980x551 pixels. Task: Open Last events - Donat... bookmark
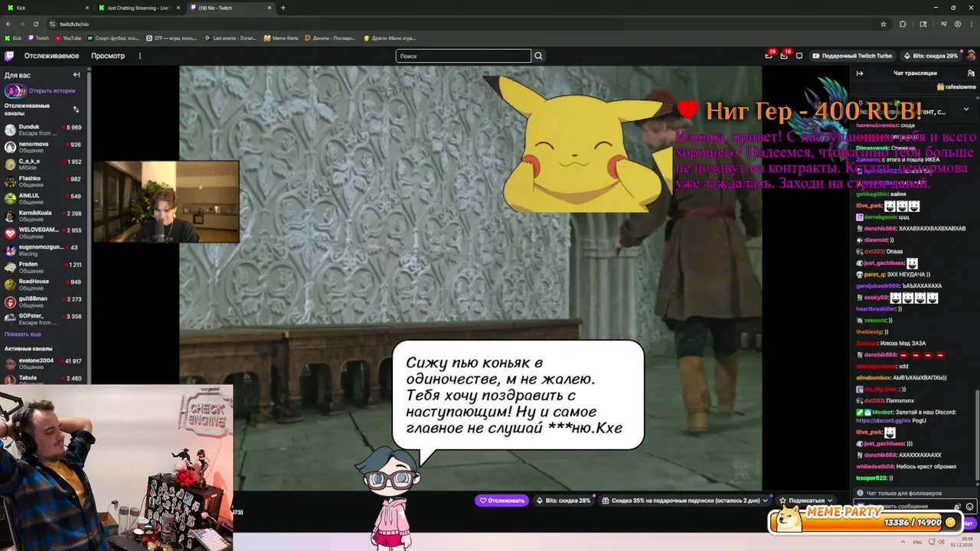coord(231,37)
